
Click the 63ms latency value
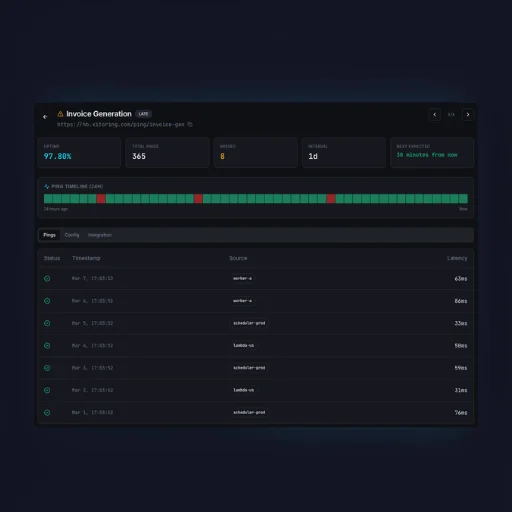[x=461, y=279]
